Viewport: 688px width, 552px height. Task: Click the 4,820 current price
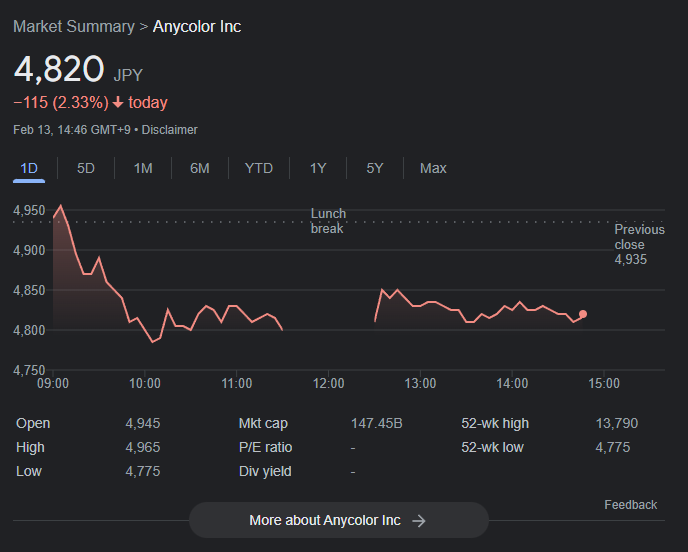tap(59, 69)
